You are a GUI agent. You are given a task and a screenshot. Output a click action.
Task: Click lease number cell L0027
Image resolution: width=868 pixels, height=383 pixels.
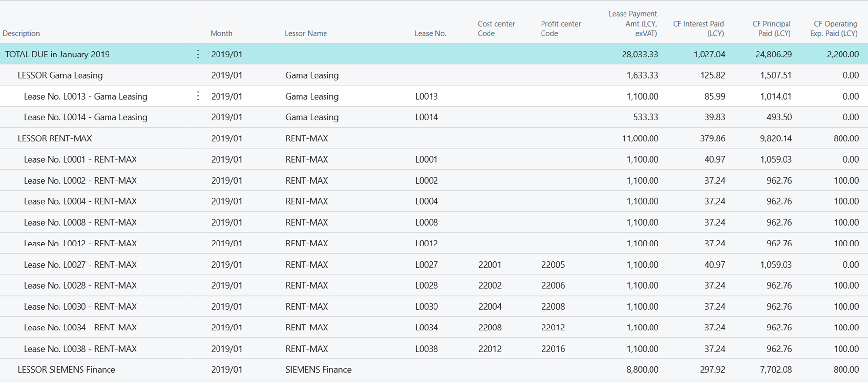[426, 264]
